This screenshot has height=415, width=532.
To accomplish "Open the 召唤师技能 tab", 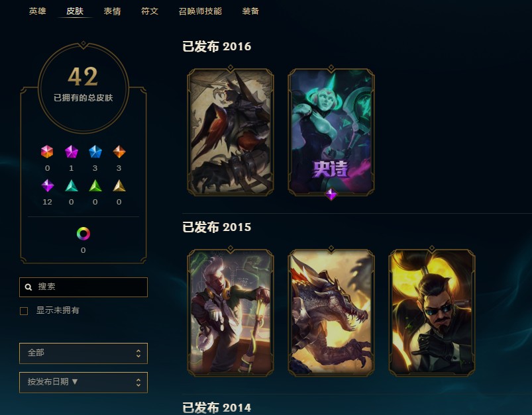I will [200, 11].
